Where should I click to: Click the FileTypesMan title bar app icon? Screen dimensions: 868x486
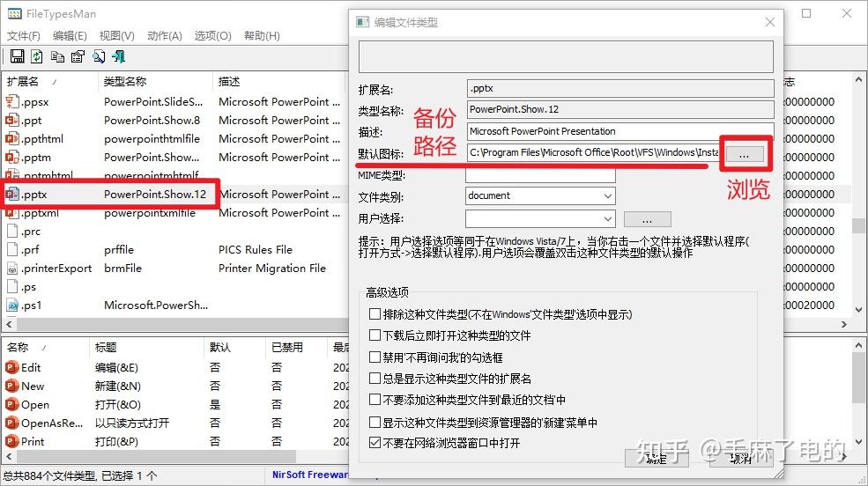click(15, 14)
